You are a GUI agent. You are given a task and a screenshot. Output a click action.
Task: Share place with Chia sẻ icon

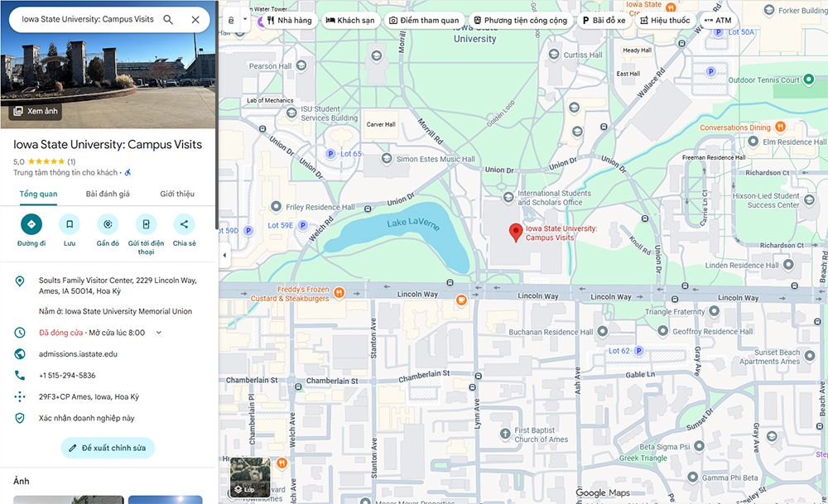point(185,224)
